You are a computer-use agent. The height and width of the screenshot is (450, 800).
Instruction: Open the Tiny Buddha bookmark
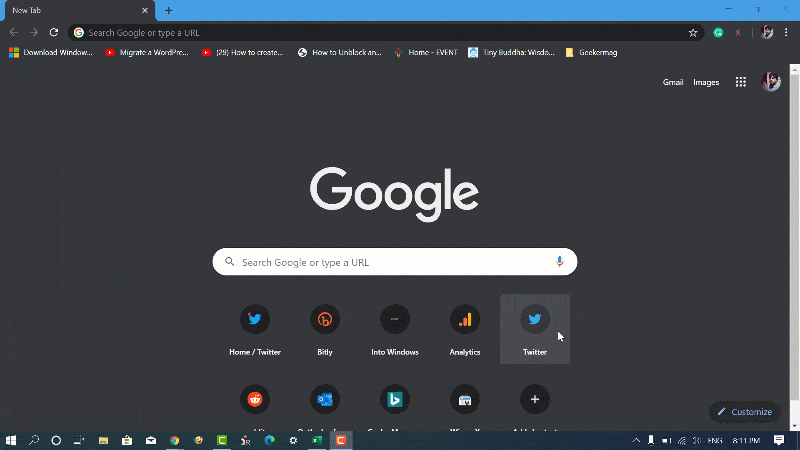pyautogui.click(x=511, y=53)
